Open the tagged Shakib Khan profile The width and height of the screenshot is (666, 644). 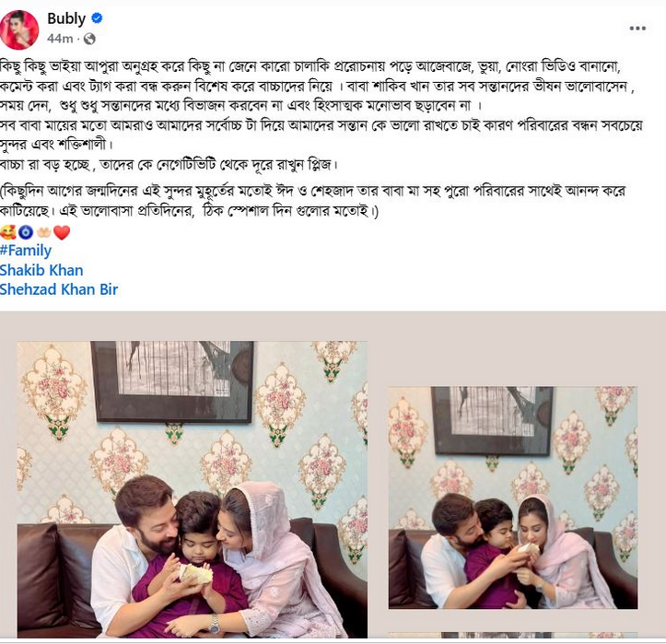coord(41,270)
